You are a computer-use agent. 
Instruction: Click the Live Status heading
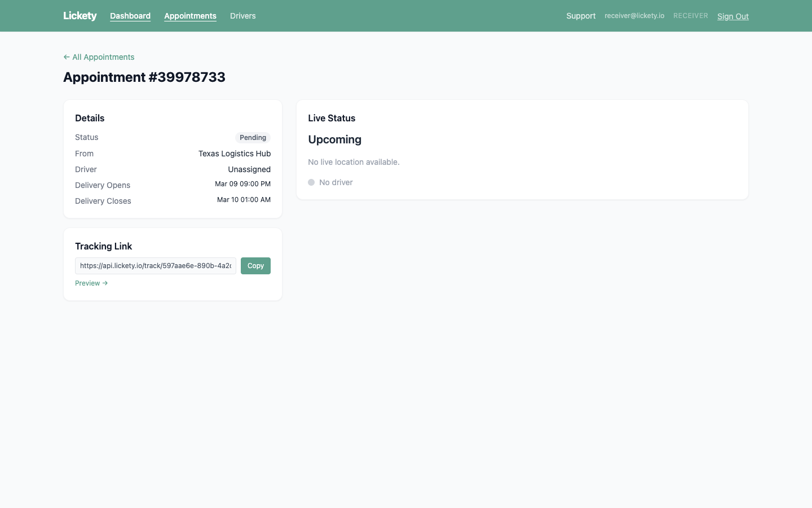click(x=332, y=118)
